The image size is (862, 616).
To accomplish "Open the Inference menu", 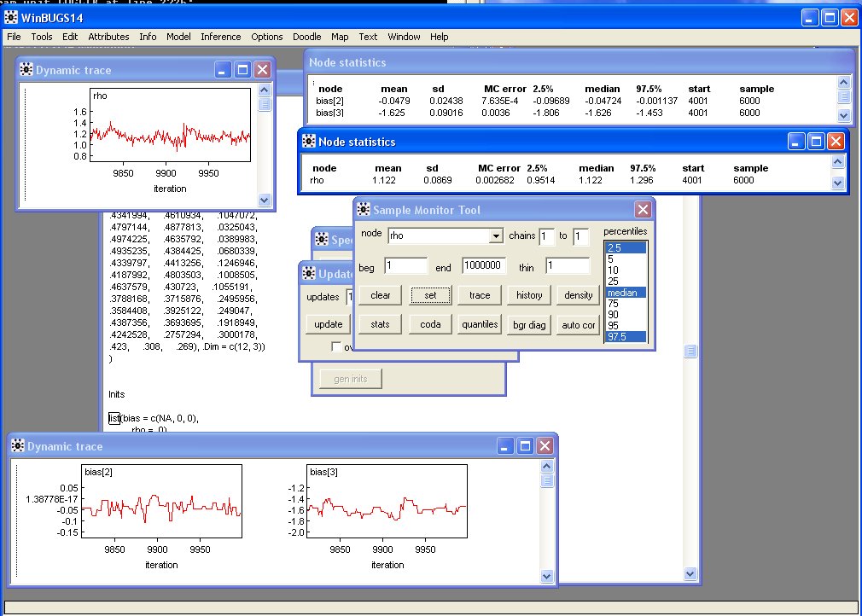I will (x=221, y=37).
